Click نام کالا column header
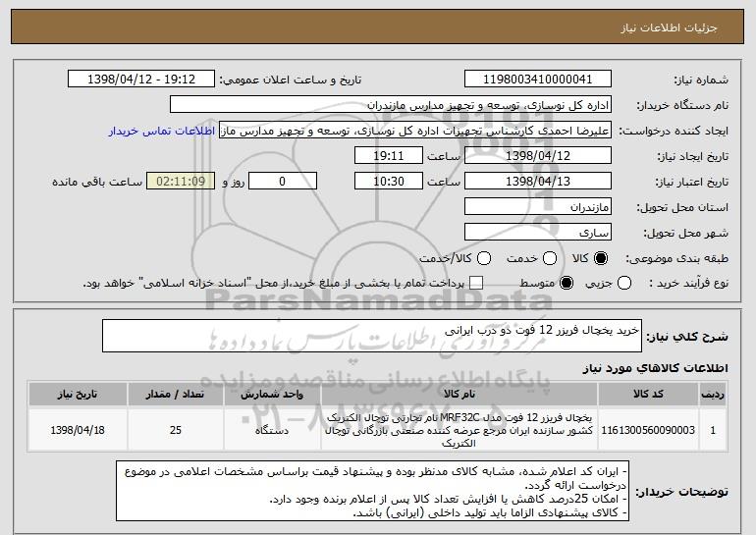The width and height of the screenshot is (756, 535). click(x=459, y=395)
